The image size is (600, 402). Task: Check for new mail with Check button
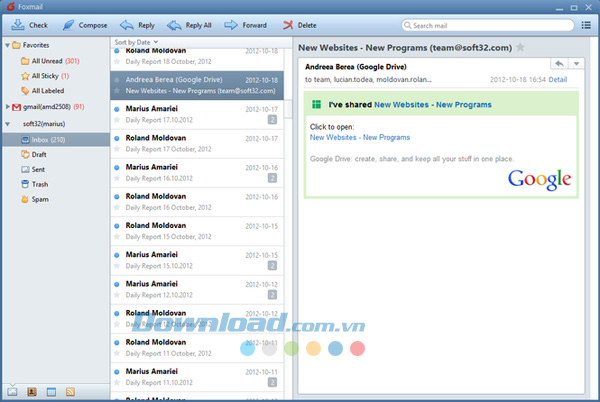pos(29,25)
